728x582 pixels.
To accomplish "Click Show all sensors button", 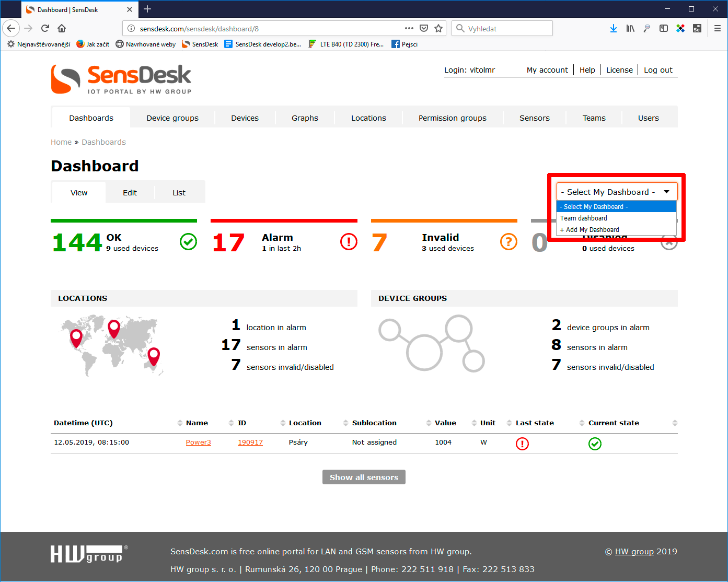I will click(x=364, y=477).
